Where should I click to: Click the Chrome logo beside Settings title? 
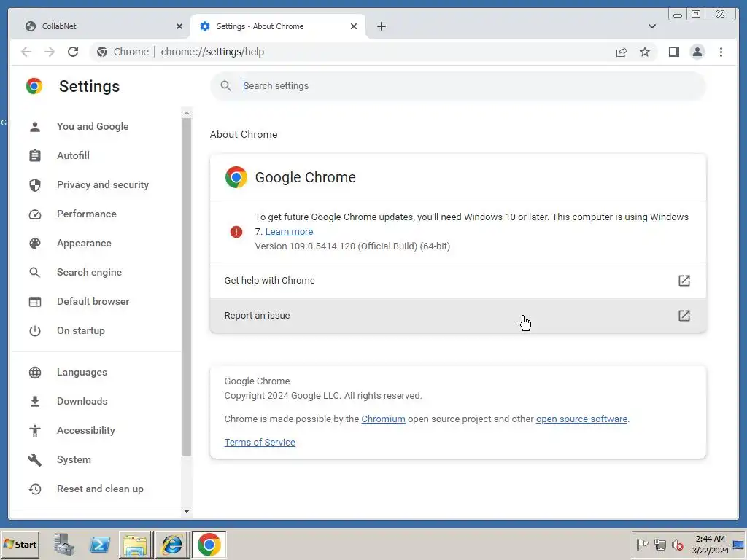(x=34, y=86)
